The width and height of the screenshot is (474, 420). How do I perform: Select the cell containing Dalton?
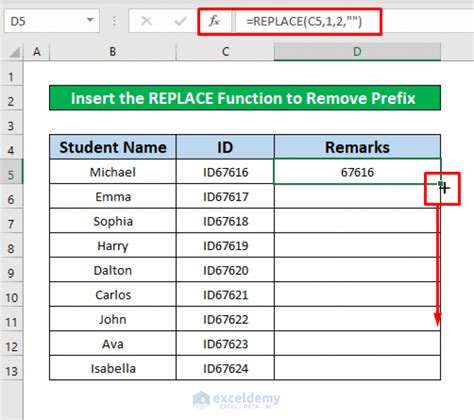click(x=113, y=270)
